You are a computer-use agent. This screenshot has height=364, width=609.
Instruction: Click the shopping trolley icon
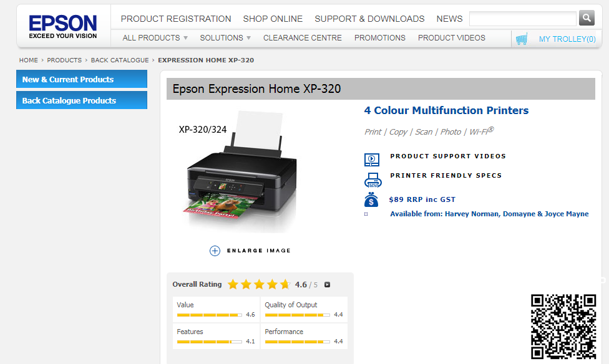tap(522, 39)
